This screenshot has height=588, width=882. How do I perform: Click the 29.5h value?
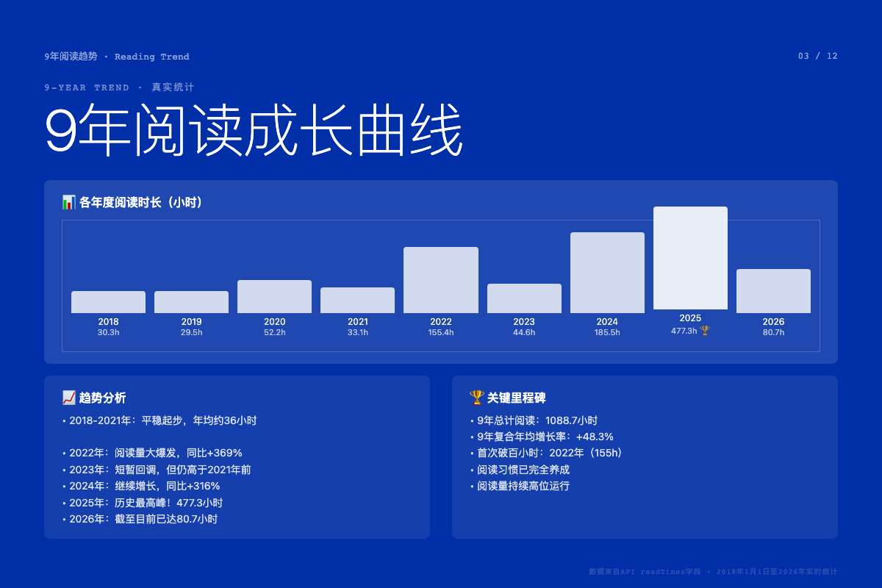coord(191,333)
